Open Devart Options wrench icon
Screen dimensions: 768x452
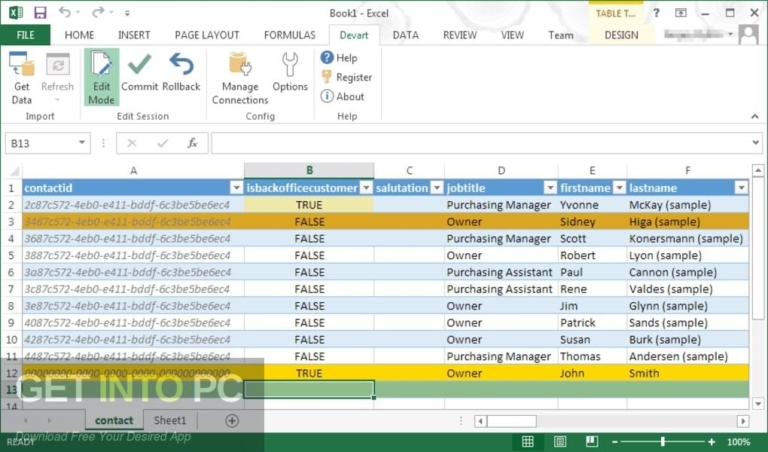click(x=290, y=72)
